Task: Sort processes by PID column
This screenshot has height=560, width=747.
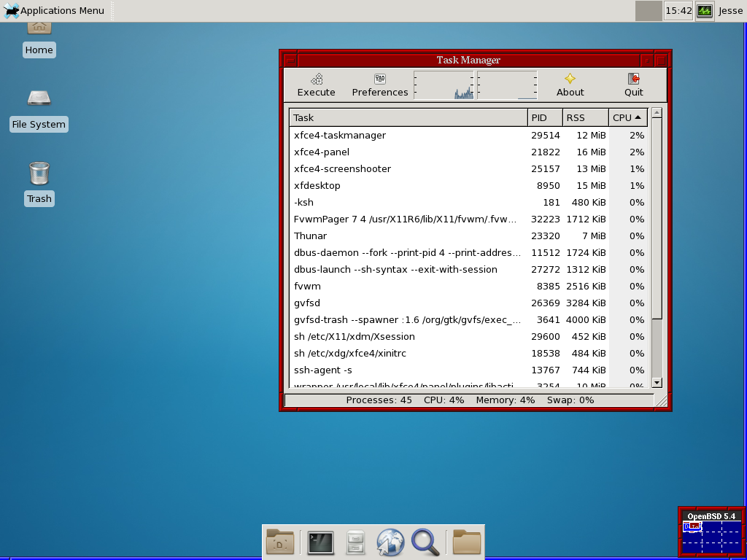Action: (545, 117)
